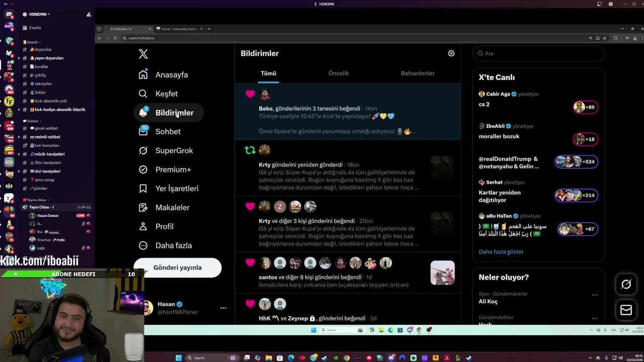
Task: Open Anasayfa in the X sidebar
Action: [164, 75]
